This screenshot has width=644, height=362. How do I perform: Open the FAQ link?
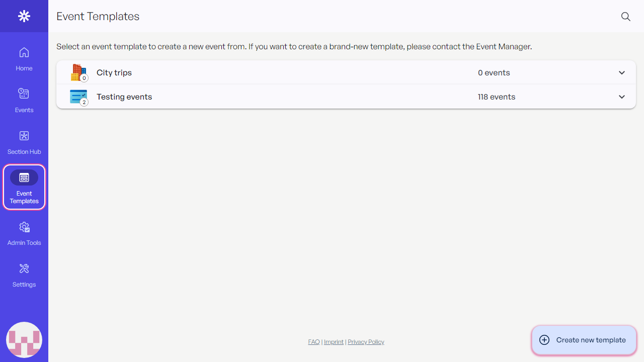[314, 342]
